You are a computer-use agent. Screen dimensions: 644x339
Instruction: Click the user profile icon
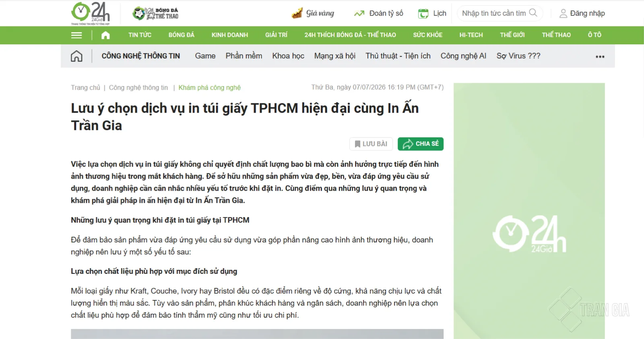pyautogui.click(x=563, y=14)
